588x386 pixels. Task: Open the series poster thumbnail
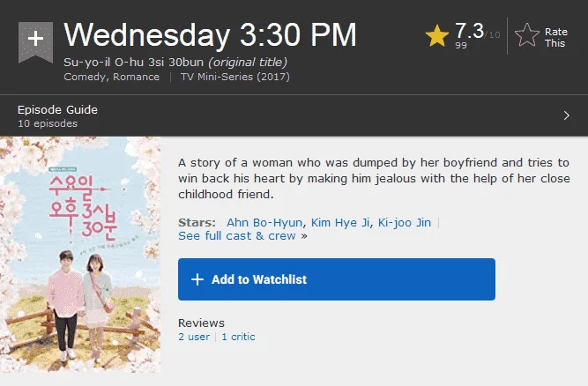[80, 255]
